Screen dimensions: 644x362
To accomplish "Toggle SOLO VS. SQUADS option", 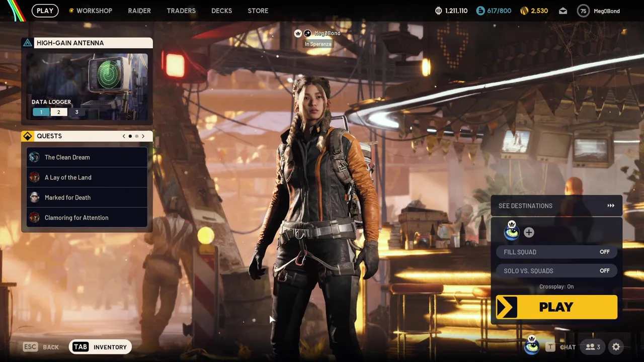I will point(556,271).
